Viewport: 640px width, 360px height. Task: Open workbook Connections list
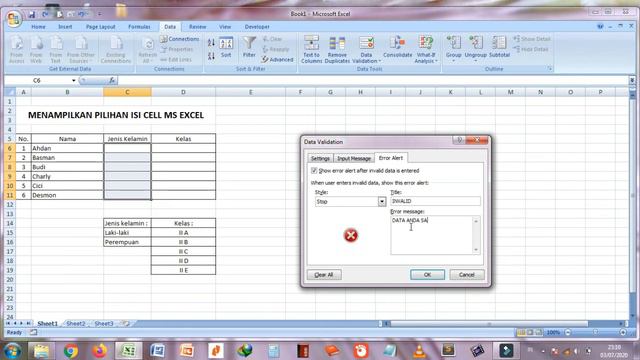tap(180, 39)
